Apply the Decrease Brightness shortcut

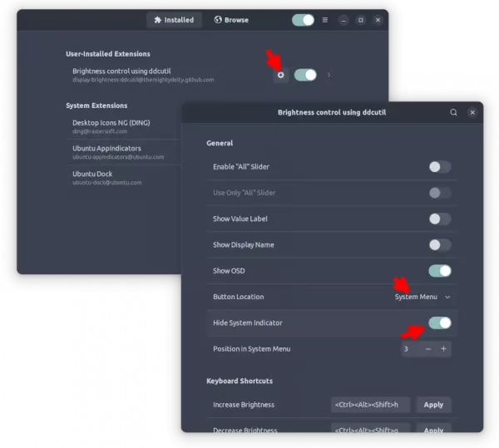pyautogui.click(x=433, y=428)
